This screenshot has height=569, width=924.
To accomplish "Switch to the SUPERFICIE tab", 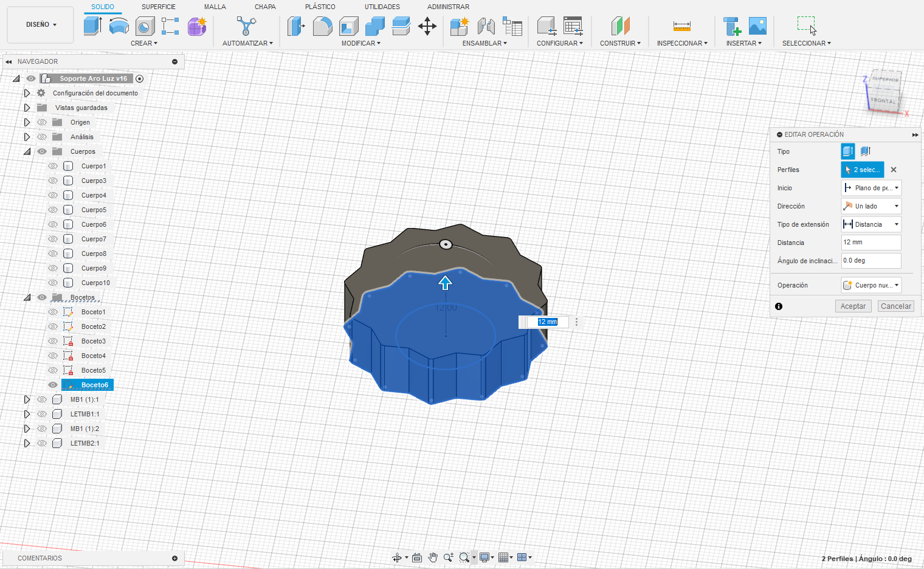I will click(x=159, y=7).
